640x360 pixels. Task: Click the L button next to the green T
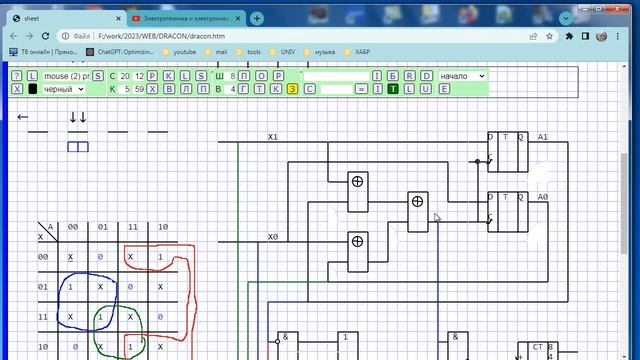pos(409,89)
